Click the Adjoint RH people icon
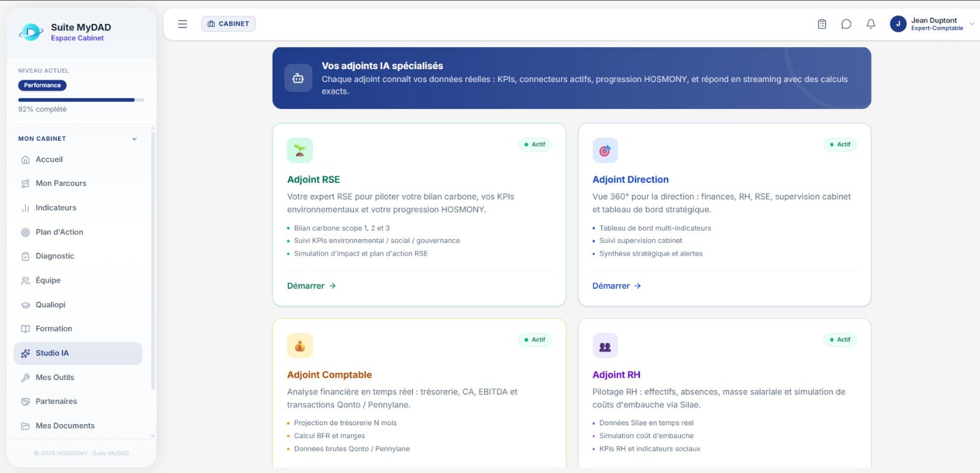 [x=605, y=346]
